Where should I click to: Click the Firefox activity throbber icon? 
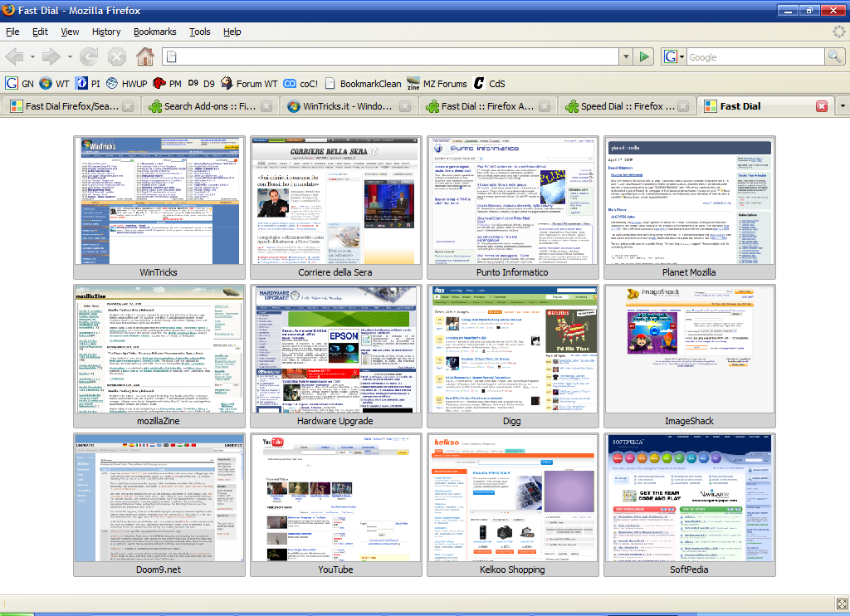coord(839,32)
